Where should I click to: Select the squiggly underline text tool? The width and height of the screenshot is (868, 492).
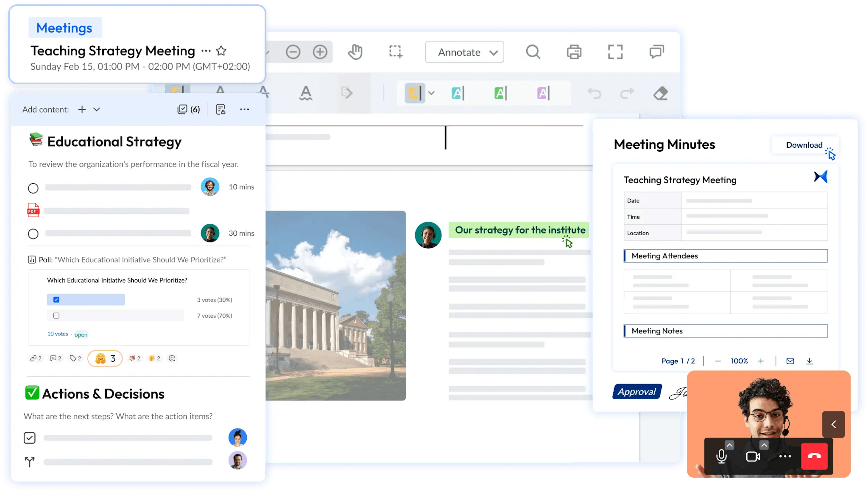[305, 93]
